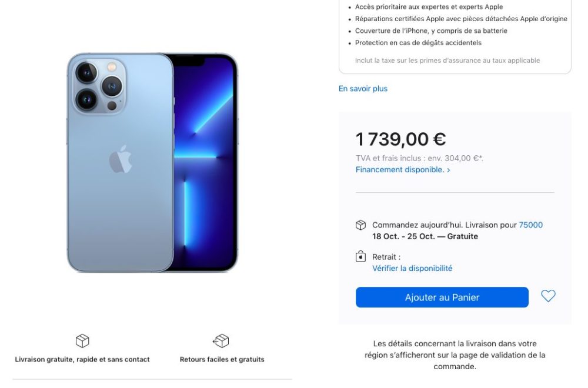Click the returns box icon above Retours faciles
The width and height of the screenshot is (588, 388).
(x=221, y=341)
